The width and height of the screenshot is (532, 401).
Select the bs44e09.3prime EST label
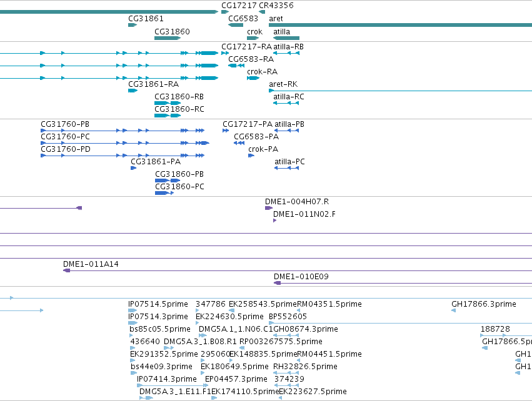(161, 367)
